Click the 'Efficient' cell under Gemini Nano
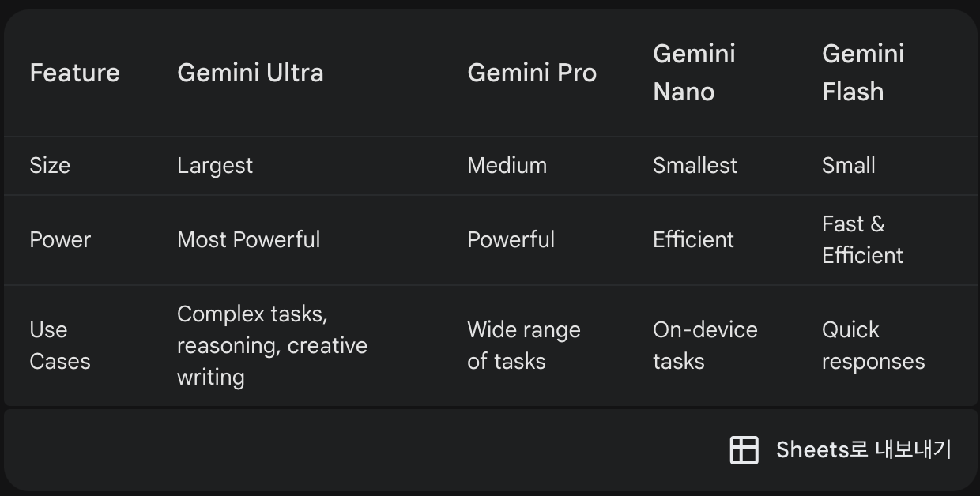 [x=693, y=239]
